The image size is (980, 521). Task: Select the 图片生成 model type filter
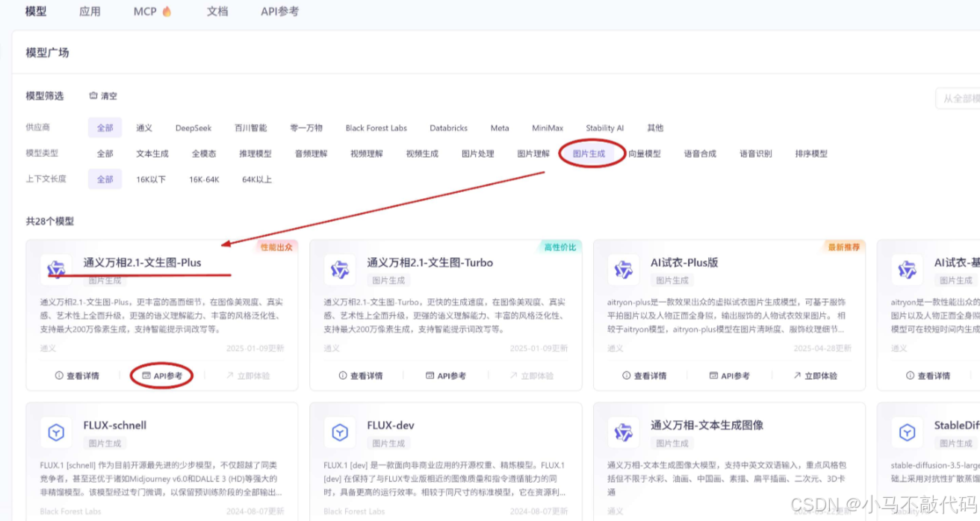tap(590, 153)
